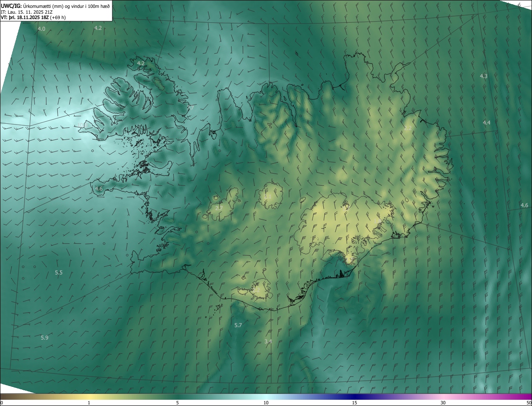Click the 5.5 value label in the ocean

point(59,273)
